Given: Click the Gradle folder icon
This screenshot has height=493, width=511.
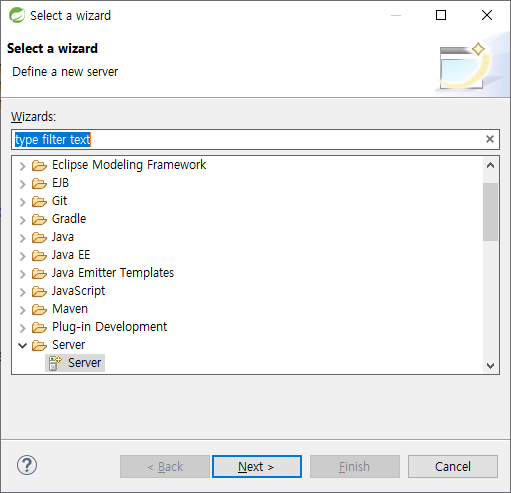Looking at the screenshot, I should [39, 219].
